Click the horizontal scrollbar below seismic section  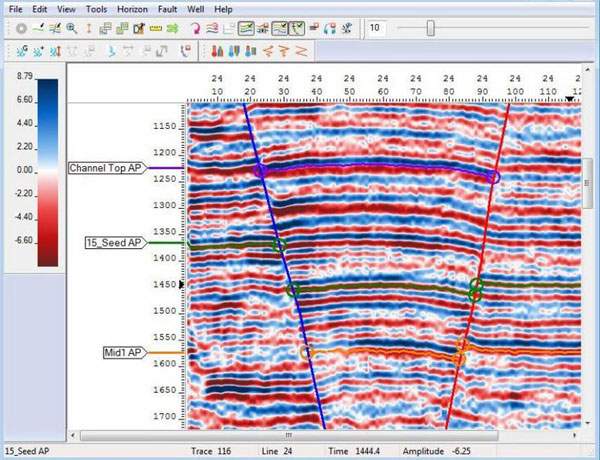click(x=290, y=436)
